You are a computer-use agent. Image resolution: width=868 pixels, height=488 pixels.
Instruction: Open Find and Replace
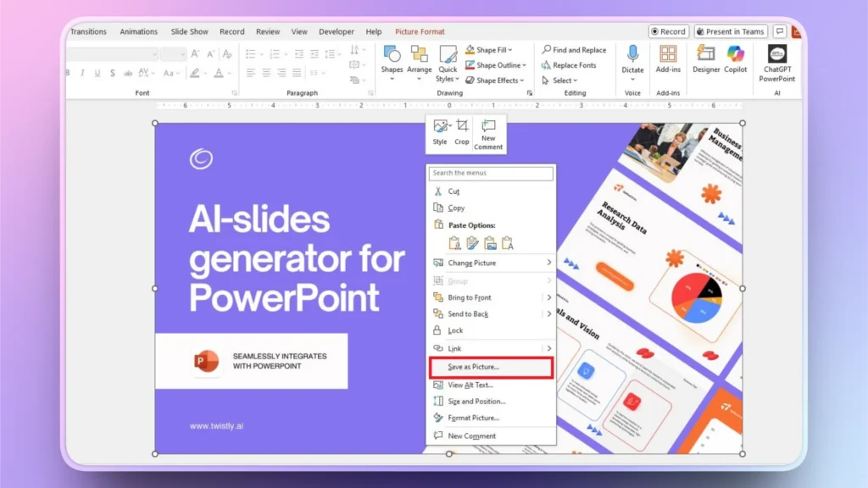pos(575,49)
